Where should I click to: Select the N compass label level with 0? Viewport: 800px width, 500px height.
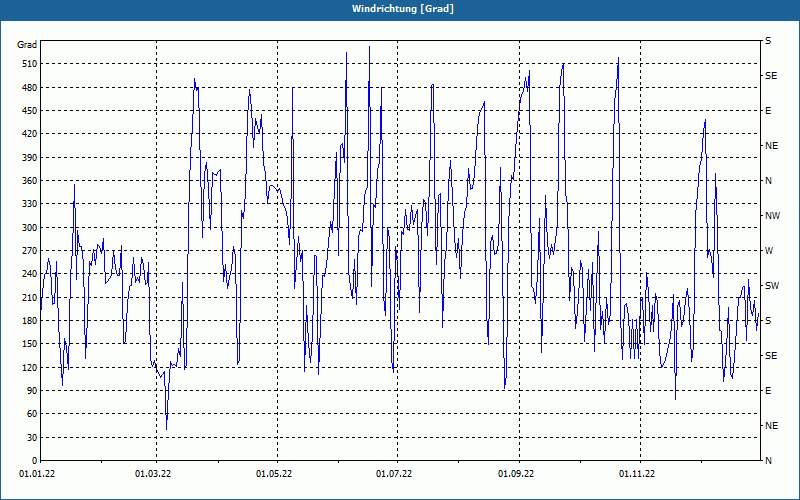click(769, 461)
